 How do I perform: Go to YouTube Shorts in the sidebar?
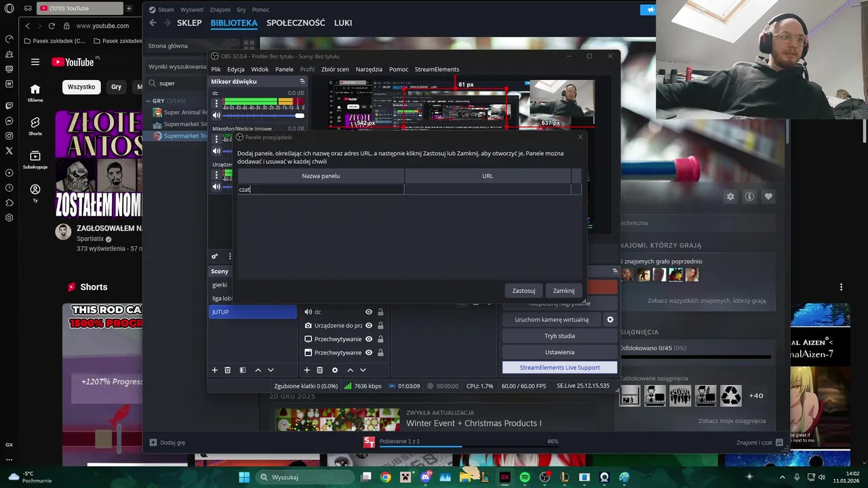point(35,125)
